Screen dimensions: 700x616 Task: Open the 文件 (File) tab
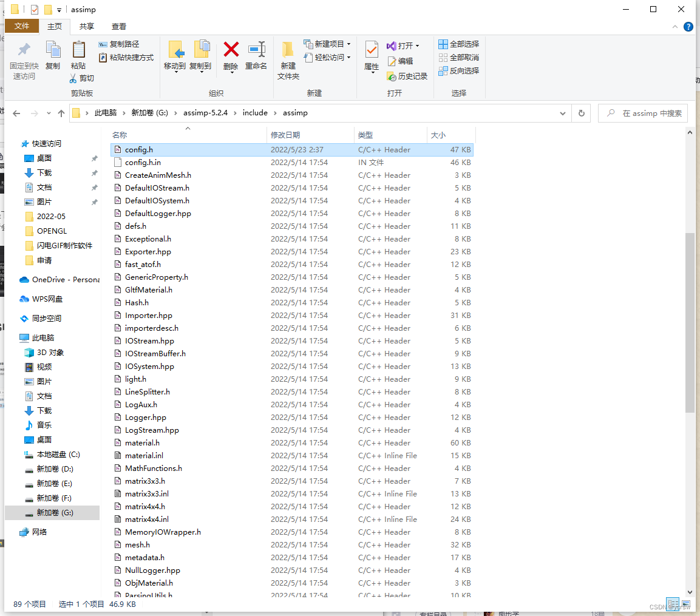[x=21, y=26]
